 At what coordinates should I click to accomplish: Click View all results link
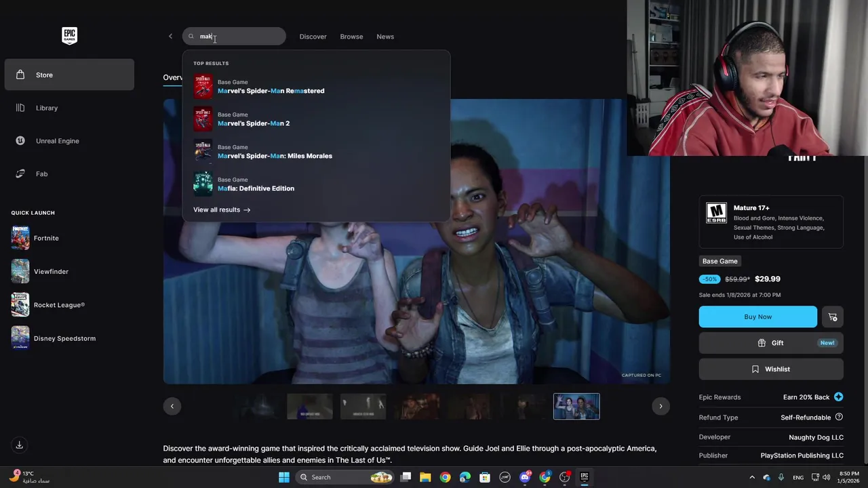coord(222,210)
